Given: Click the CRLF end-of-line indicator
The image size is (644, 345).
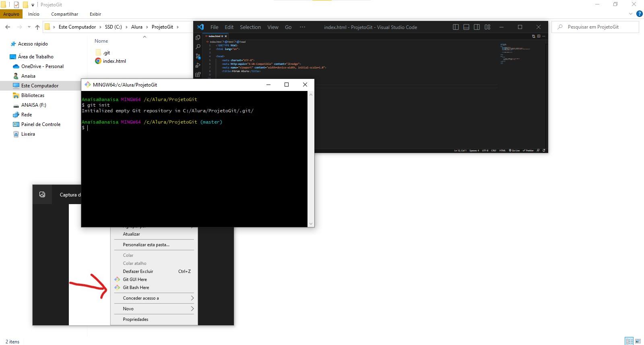Looking at the screenshot, I should 494,150.
